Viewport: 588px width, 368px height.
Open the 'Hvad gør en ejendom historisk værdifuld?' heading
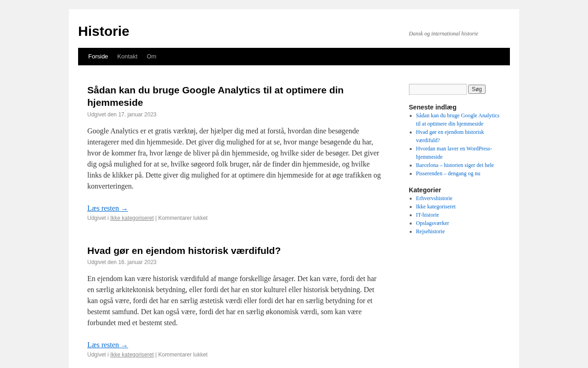point(184,251)
